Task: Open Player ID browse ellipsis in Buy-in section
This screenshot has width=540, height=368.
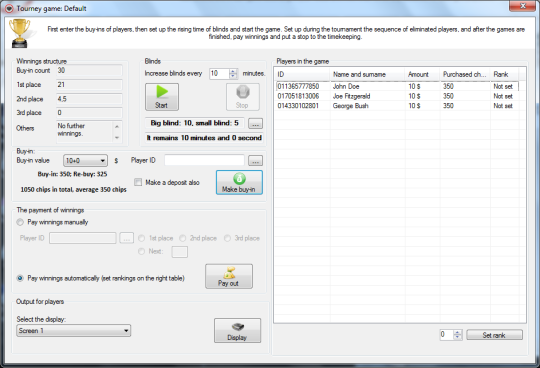Action: pyautogui.click(x=255, y=160)
